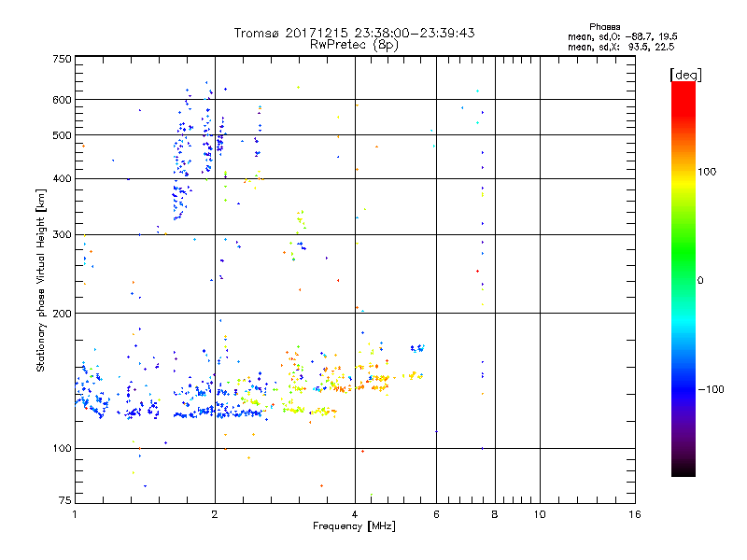
Task: Click the y-axis tick label '500'
Action: coord(62,135)
